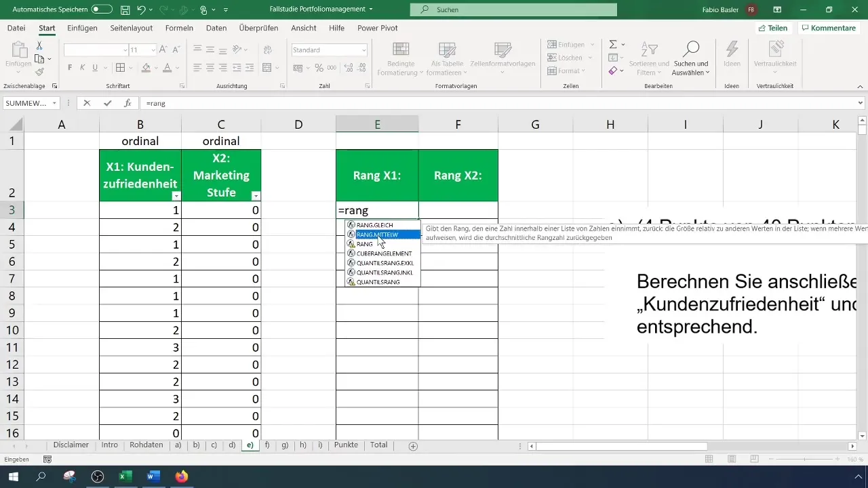Image resolution: width=868 pixels, height=488 pixels.
Task: Click Page Layout view icon in status bar
Action: [732, 460]
